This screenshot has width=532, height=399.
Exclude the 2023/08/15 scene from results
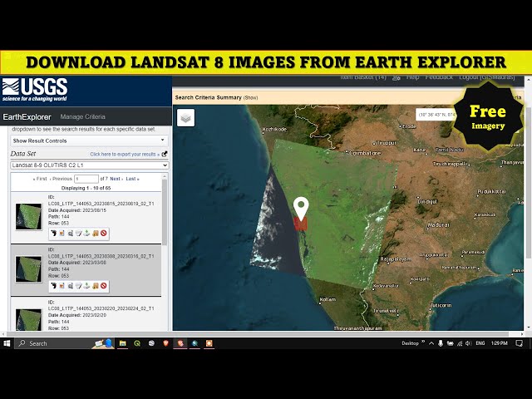(103, 233)
